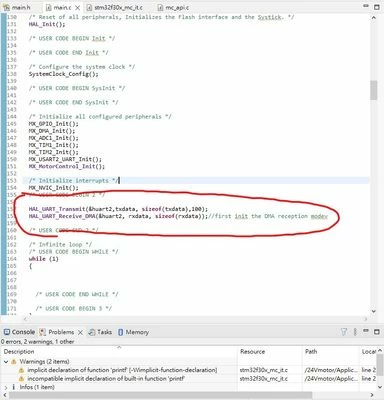
Task: Click the MX_TIM2_Init(); line
Action: 54,152
